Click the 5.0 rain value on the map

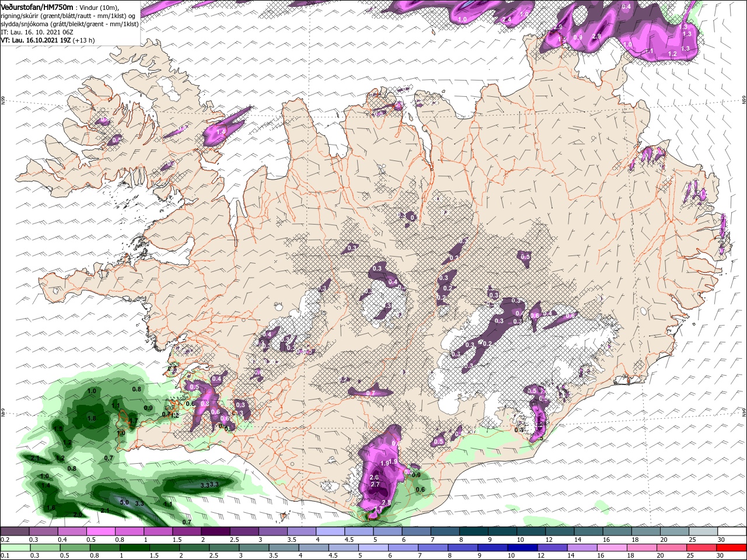click(124, 502)
